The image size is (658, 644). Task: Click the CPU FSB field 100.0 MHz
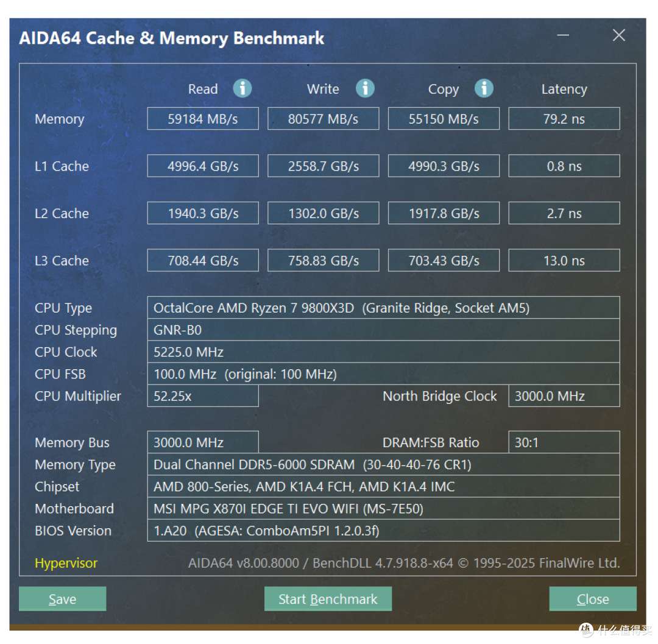coord(384,374)
